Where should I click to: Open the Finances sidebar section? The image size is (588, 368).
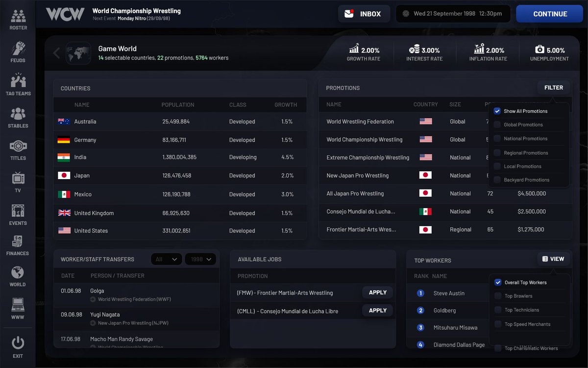(18, 245)
